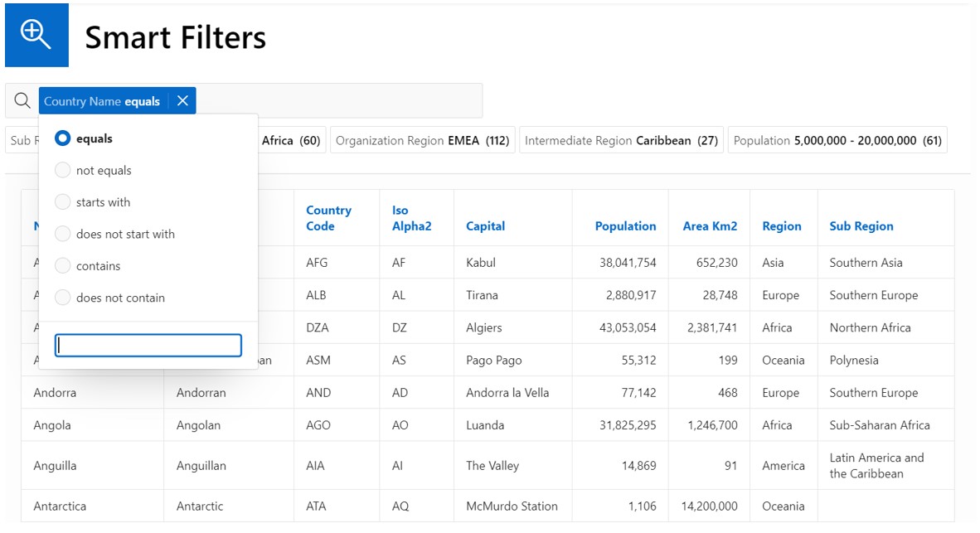Sort by the Sub Region column header
Image resolution: width=980 pixels, height=533 pixels.
pos(861,226)
